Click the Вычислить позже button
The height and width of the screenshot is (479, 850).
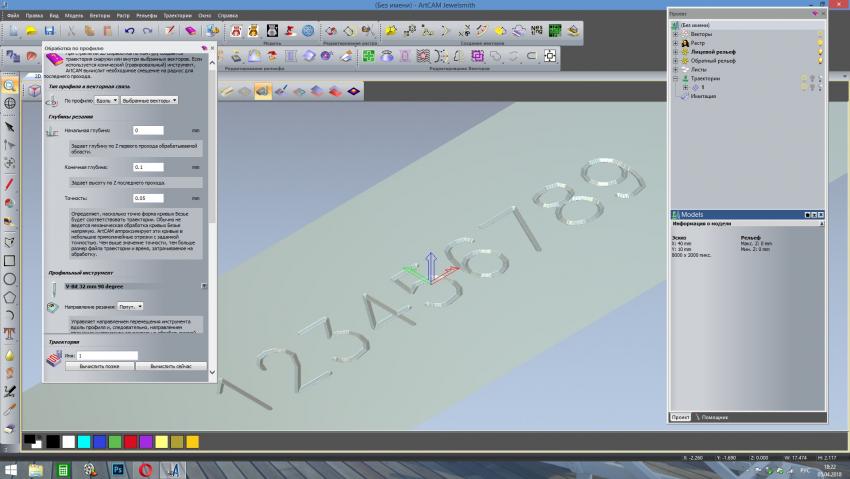click(x=99, y=366)
